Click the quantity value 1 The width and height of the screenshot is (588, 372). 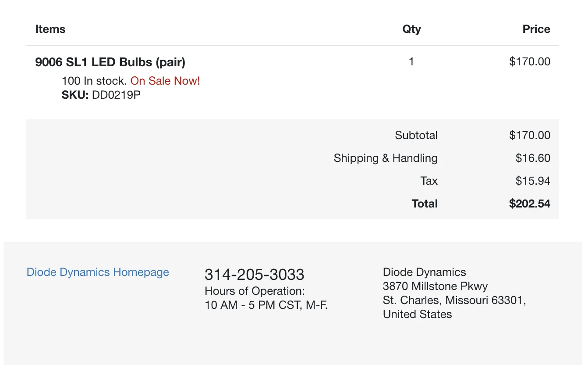pyautogui.click(x=411, y=61)
